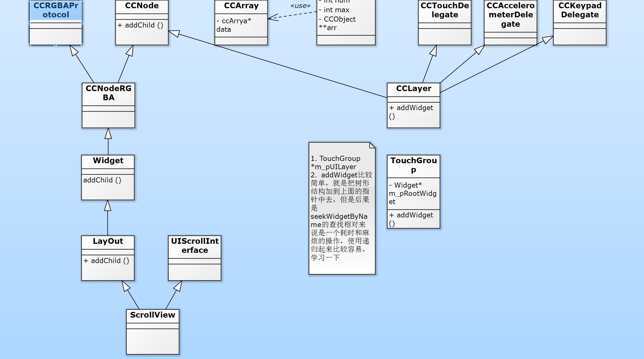Click the '+ addChild ()' method in CCNode
The width and height of the screenshot is (644, 359).
(x=140, y=25)
